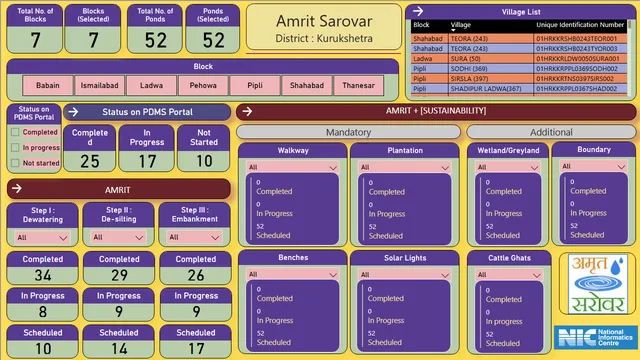Viewport: 640px width, 360px height.
Task: Click the Amrit Sarovar logo image
Action: pyautogui.click(x=597, y=283)
